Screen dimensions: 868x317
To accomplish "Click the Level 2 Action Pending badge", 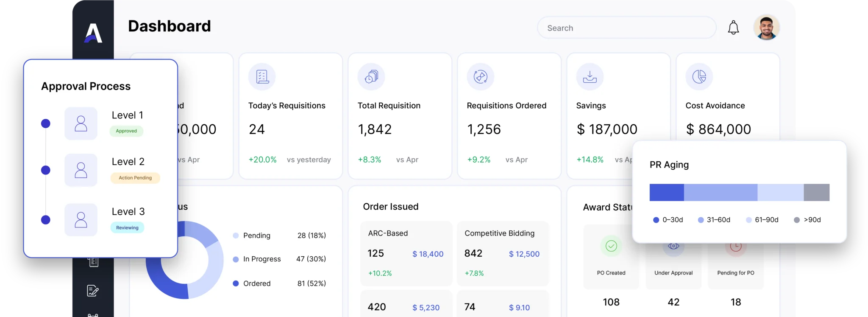I will click(x=135, y=178).
